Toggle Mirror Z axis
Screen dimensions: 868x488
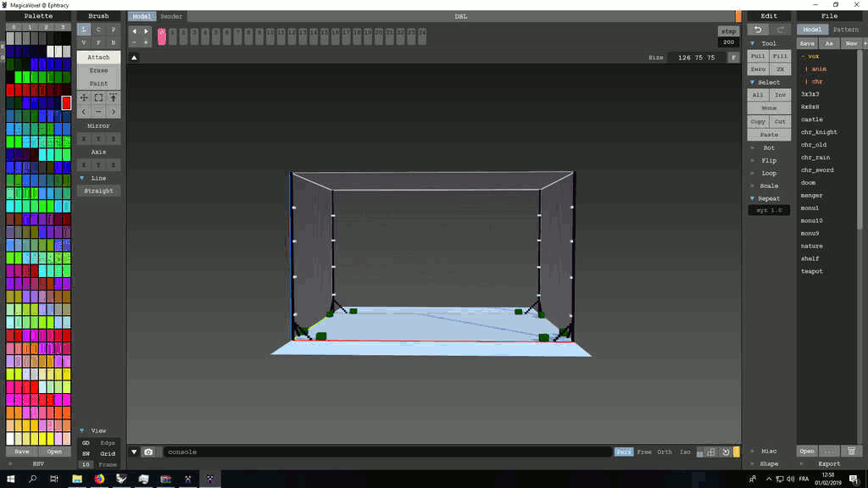[114, 138]
